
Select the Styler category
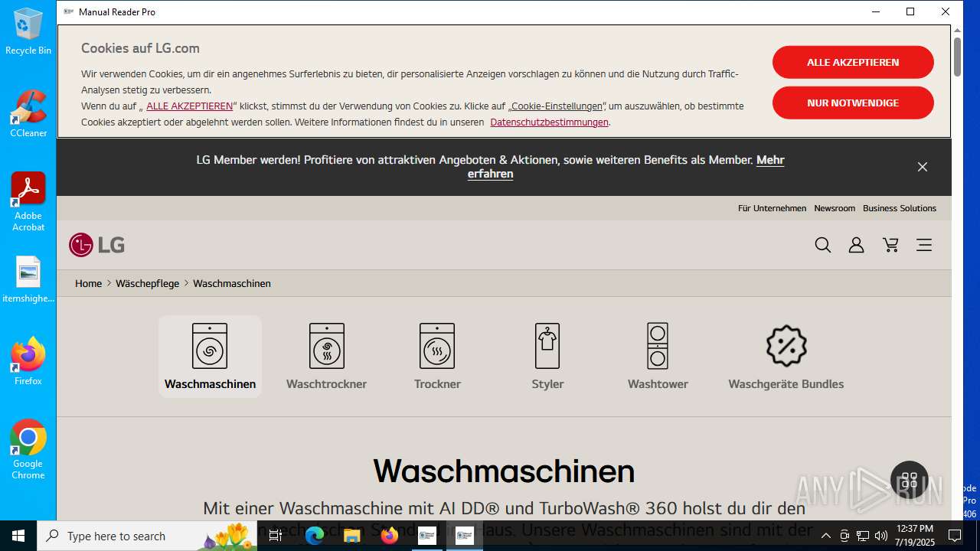pyautogui.click(x=547, y=357)
